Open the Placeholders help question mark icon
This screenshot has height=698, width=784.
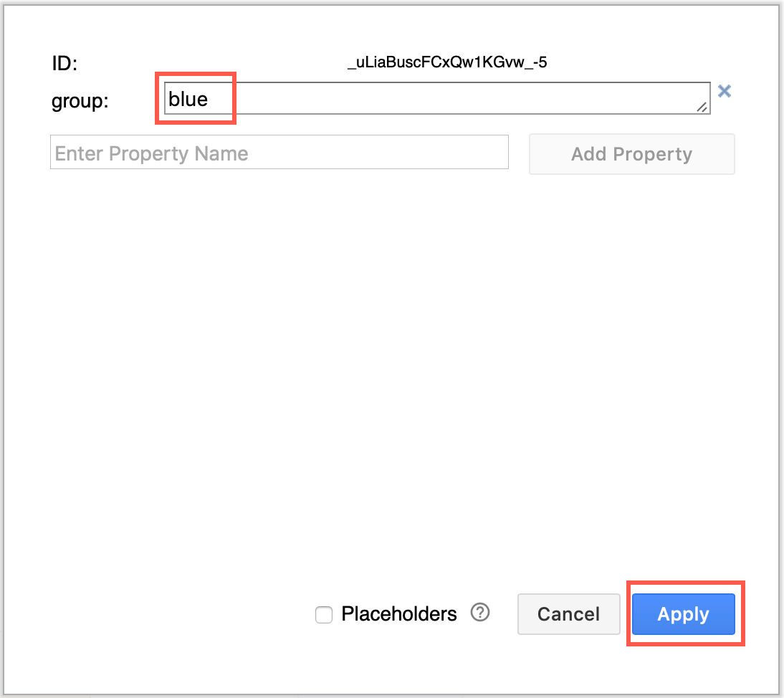[481, 613]
